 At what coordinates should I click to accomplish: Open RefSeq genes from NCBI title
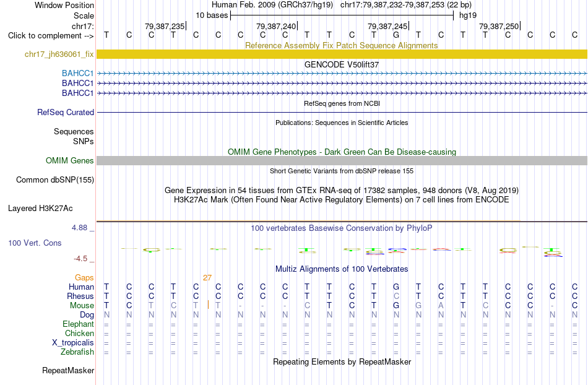(x=342, y=103)
